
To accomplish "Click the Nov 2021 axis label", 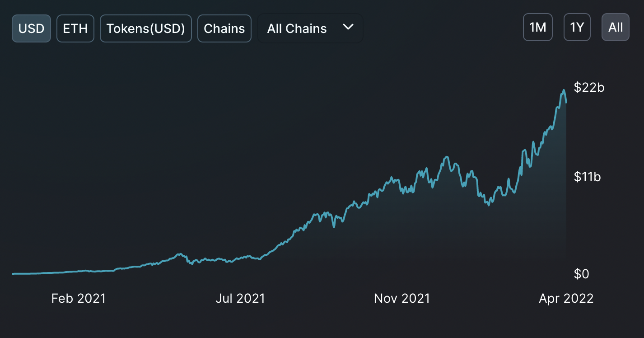I will (401, 298).
